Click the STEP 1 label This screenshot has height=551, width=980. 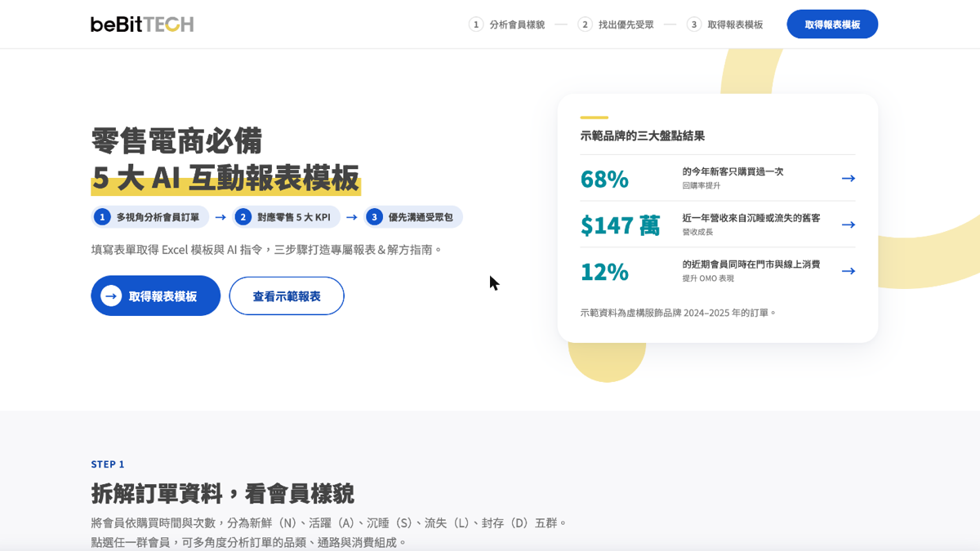[108, 464]
